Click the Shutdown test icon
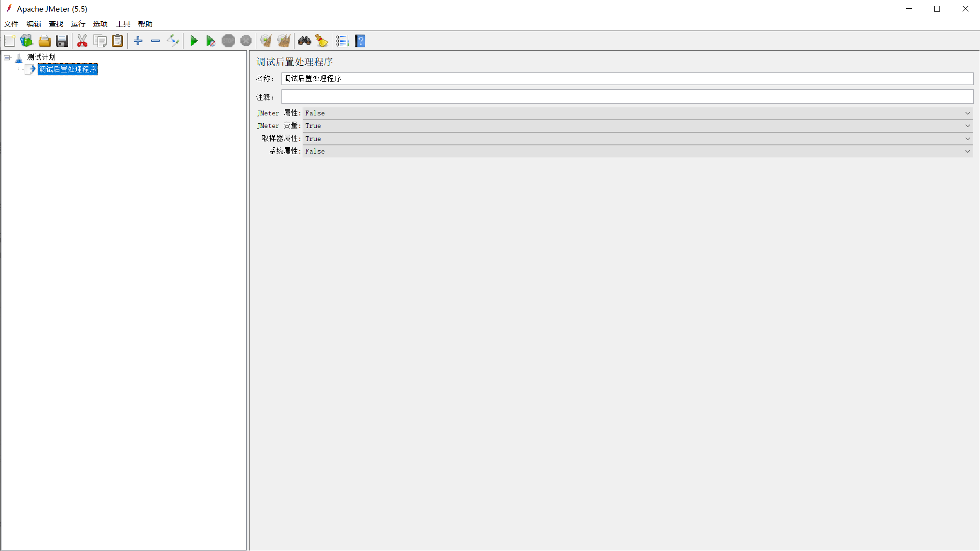This screenshot has height=551, width=980. 246,41
